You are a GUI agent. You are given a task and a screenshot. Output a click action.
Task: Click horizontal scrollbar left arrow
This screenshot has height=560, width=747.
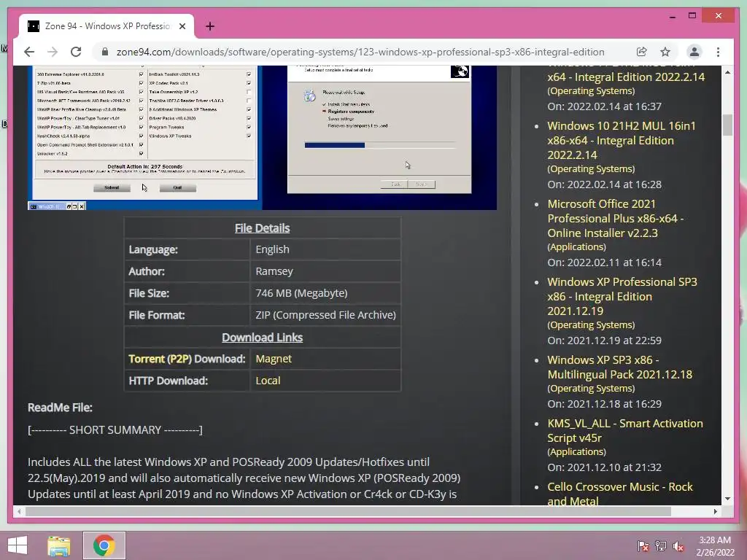19,511
